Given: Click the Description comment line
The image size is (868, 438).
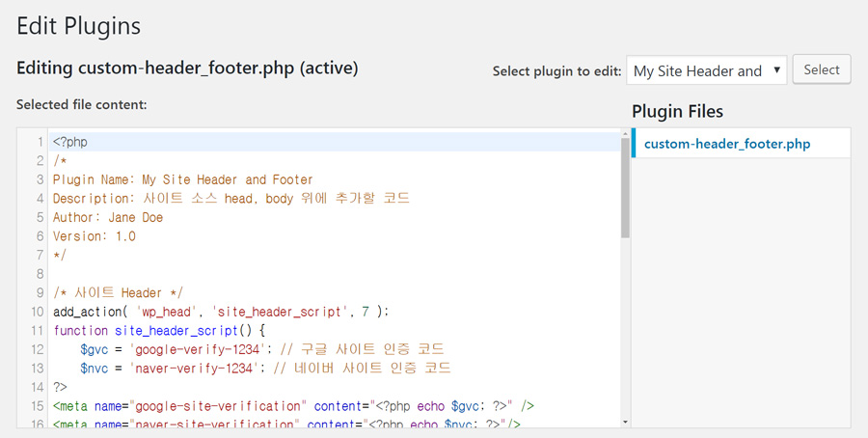Looking at the screenshot, I should (x=231, y=198).
